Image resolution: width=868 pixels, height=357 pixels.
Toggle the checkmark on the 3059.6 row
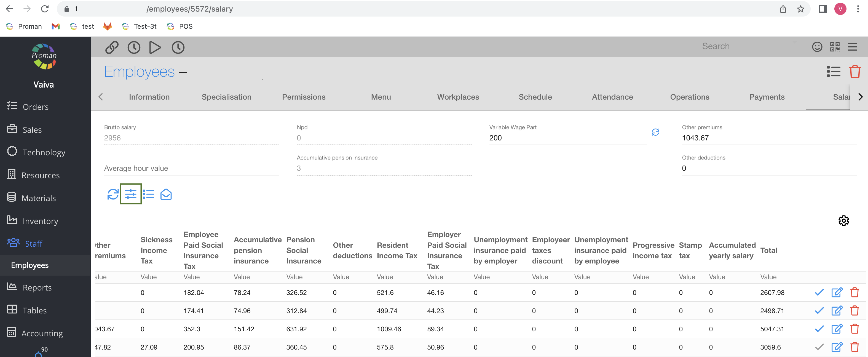click(x=819, y=347)
